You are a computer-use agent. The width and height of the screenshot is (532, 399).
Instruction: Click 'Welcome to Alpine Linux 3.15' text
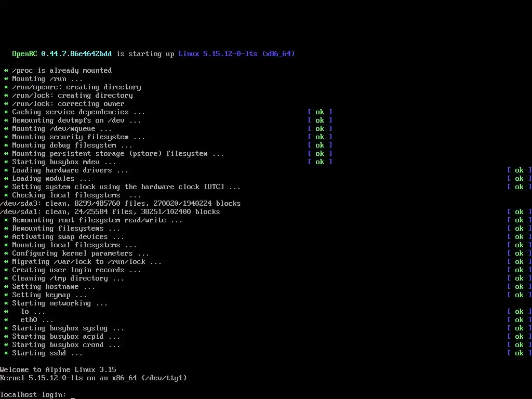[x=58, y=369]
